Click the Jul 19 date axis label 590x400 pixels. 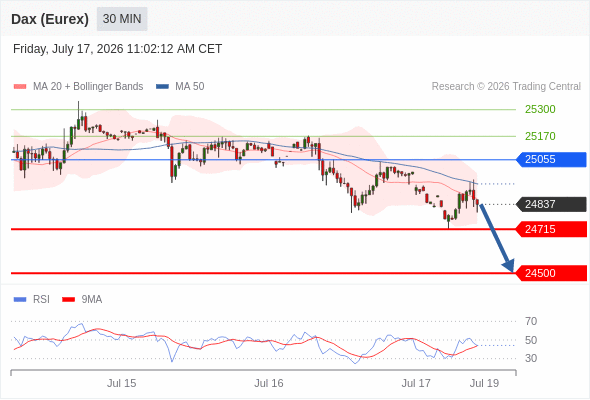[x=484, y=383]
